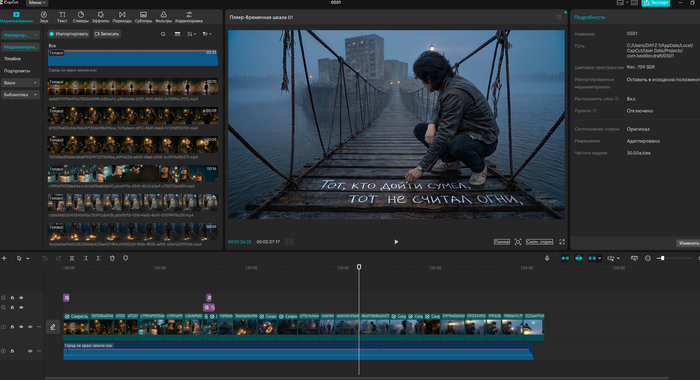Play the preview video

tap(396, 242)
